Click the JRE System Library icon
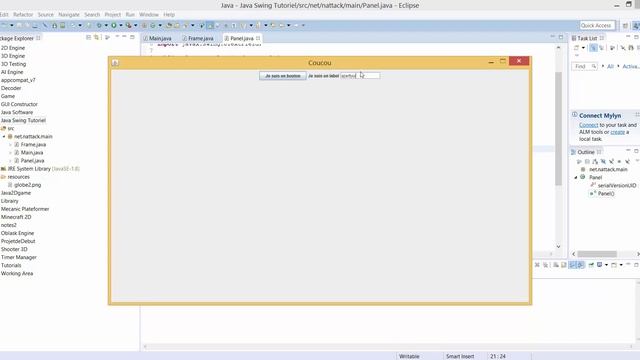This screenshot has height=360, width=640. pos(3,169)
